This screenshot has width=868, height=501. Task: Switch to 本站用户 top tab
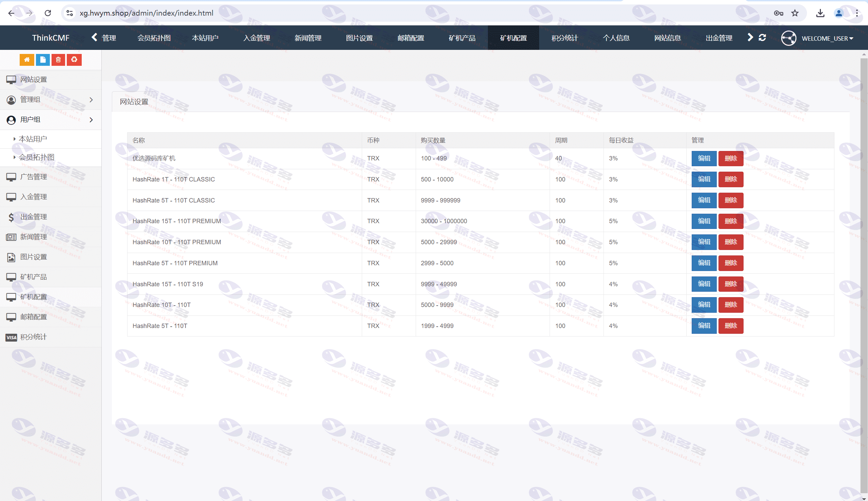205,38
